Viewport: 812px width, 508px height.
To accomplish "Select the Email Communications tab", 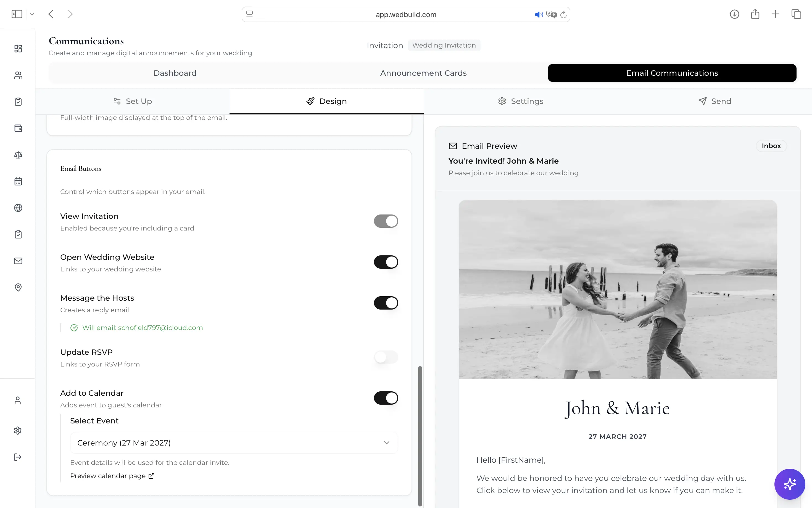I will coord(672,73).
